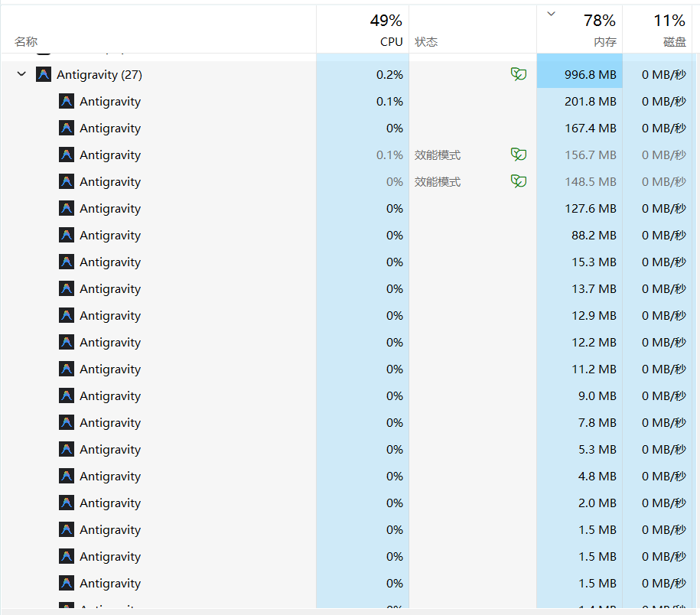
Task: Click icon of Antigravity process with 4.8 MB
Action: (67, 476)
